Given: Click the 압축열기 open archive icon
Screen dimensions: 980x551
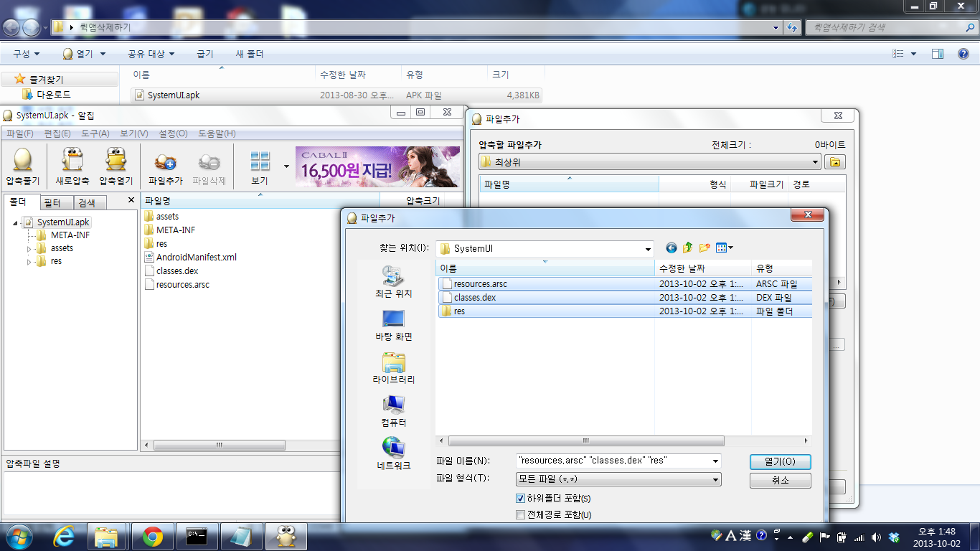Looking at the screenshot, I should point(116,166).
